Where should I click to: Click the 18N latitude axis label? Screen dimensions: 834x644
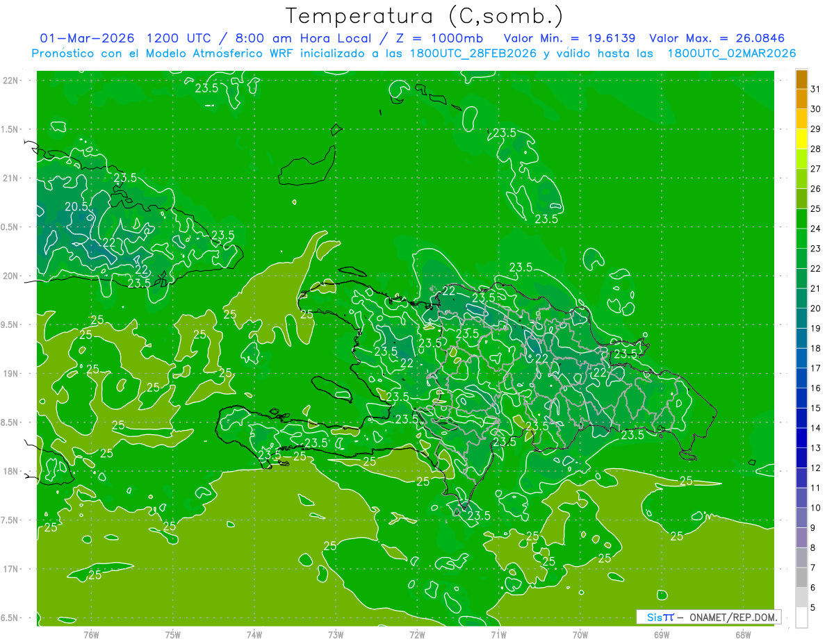click(x=10, y=472)
